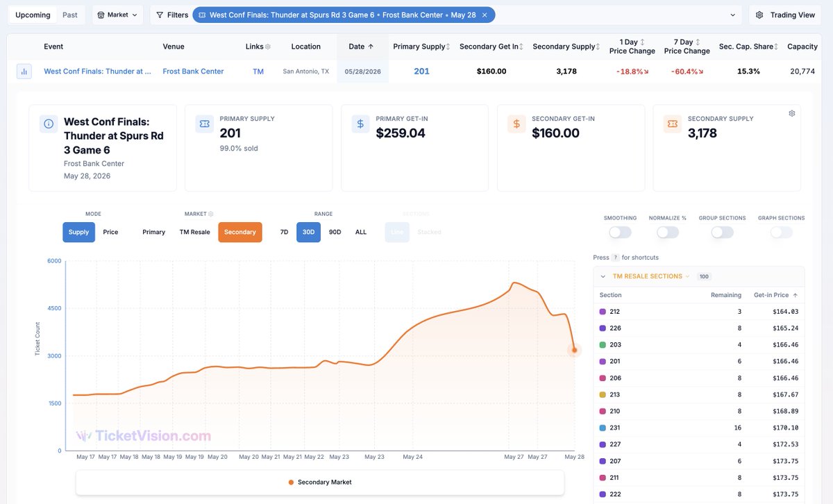Click primary supply value 201 in table
Viewport: 833px width, 504px height.
point(421,72)
